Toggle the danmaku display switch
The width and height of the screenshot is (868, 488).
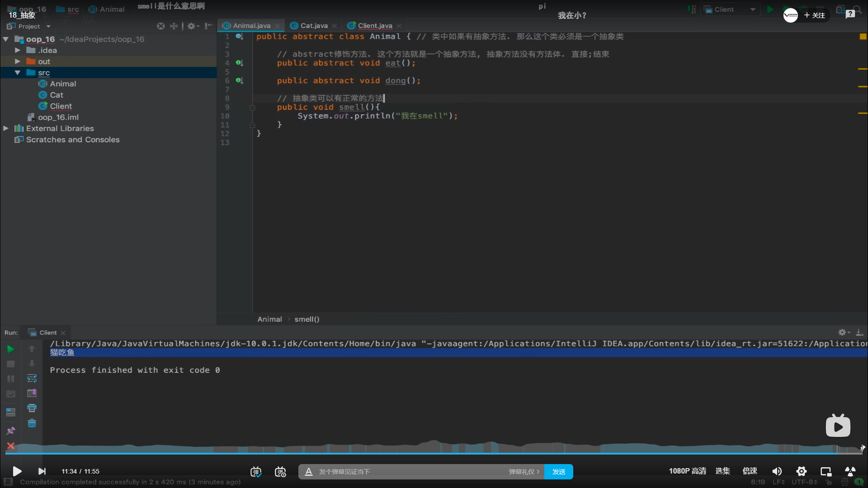(256, 472)
